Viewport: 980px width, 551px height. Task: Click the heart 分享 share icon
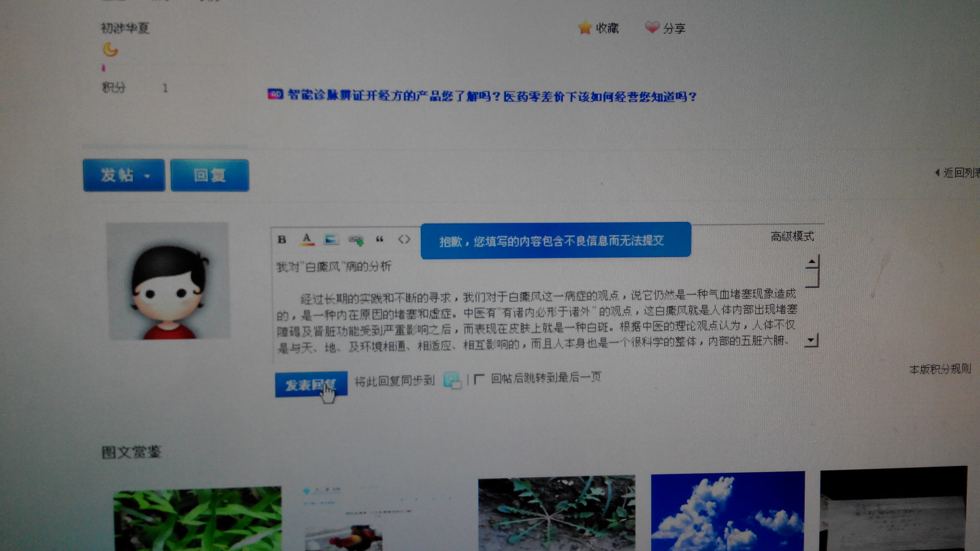point(652,27)
